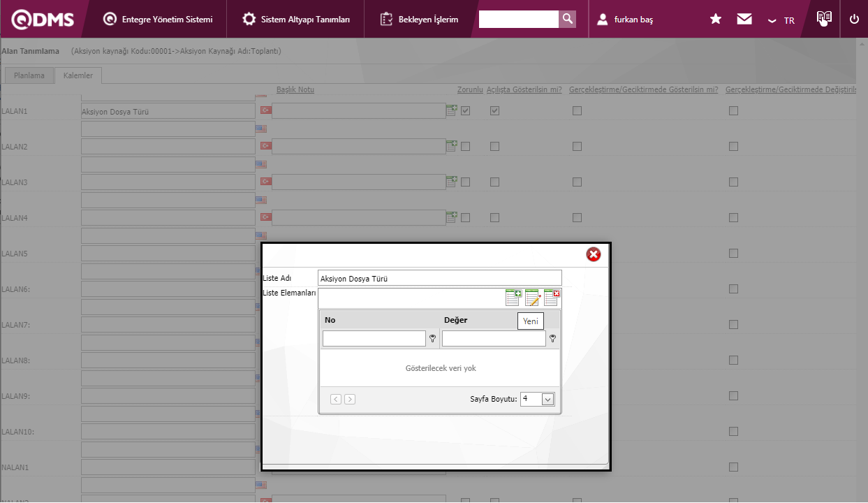Click the LALAN2 Turkish title field
868x503 pixels.
point(168,147)
